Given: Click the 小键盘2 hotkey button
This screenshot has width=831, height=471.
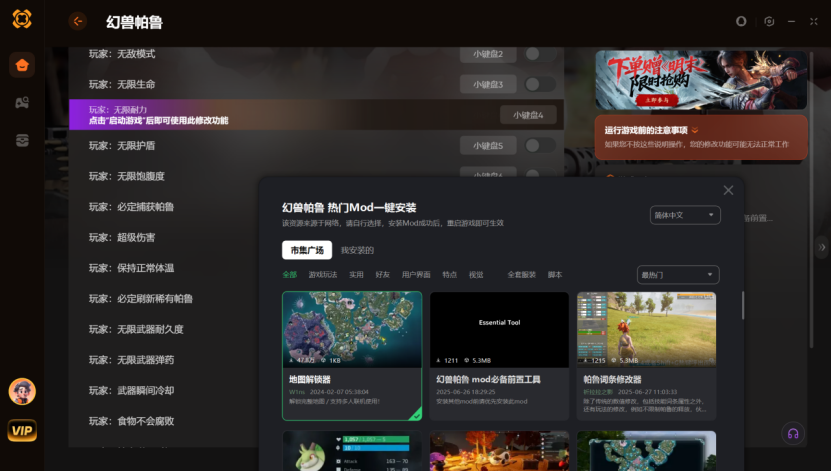Looking at the screenshot, I should 488,54.
